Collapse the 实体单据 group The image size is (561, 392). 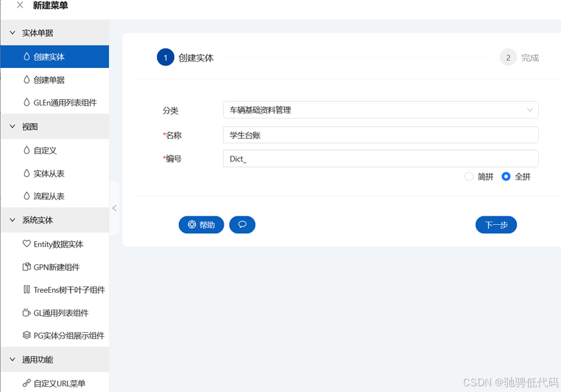[x=12, y=32]
